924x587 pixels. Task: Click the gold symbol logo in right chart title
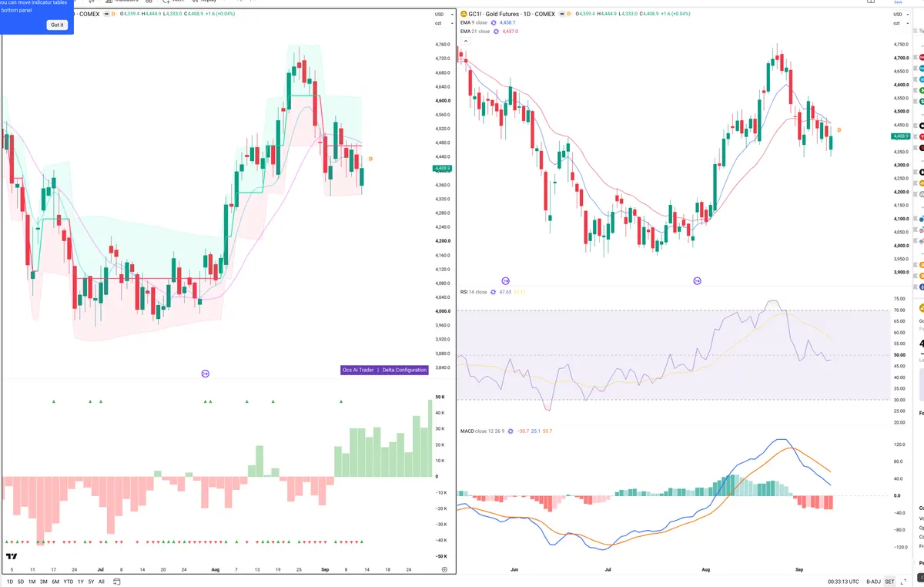coord(463,14)
